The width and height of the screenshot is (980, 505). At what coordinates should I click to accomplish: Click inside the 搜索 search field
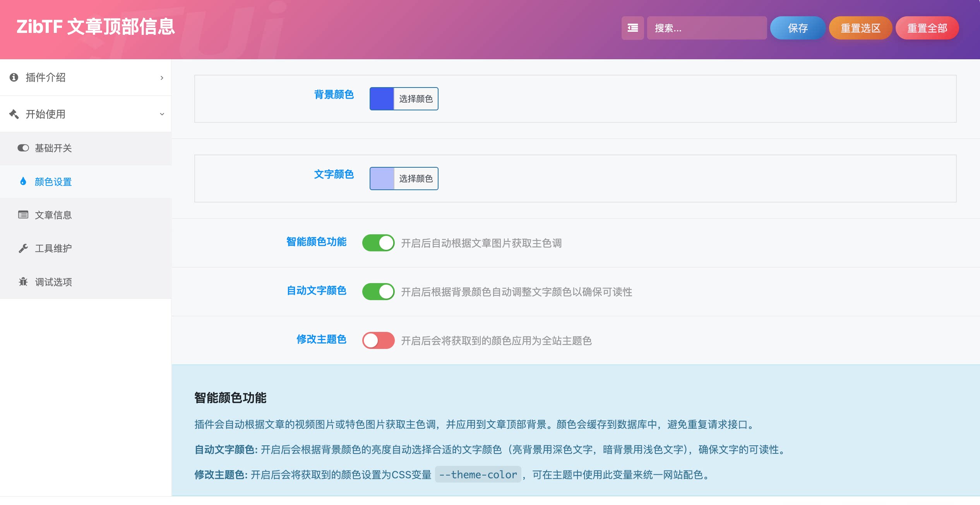pos(707,28)
